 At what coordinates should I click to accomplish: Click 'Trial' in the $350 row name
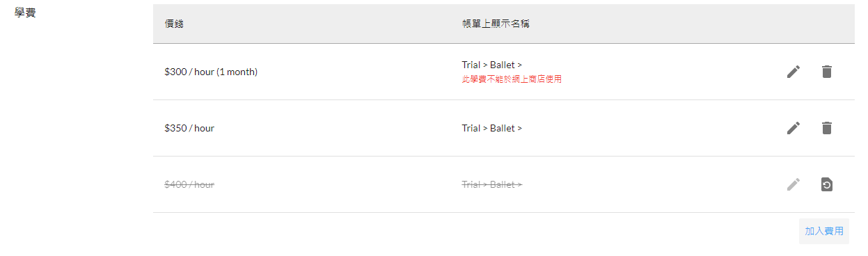[x=471, y=128]
